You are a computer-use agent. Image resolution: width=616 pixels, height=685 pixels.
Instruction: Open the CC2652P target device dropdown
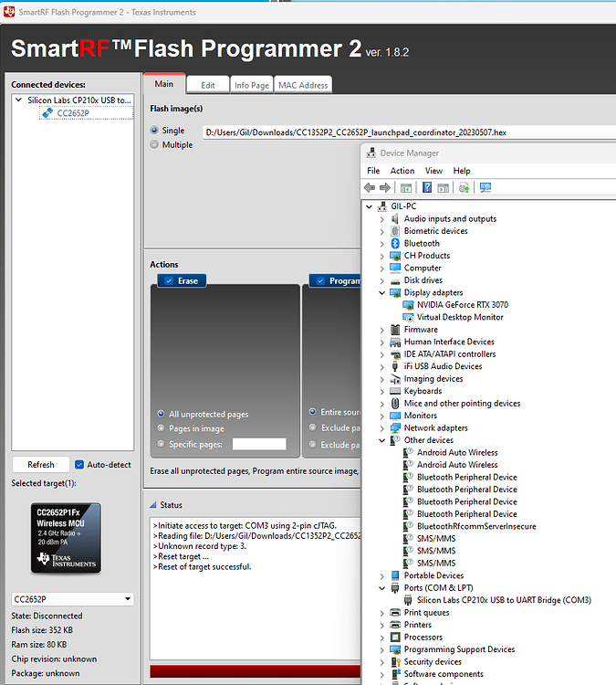coord(72,599)
